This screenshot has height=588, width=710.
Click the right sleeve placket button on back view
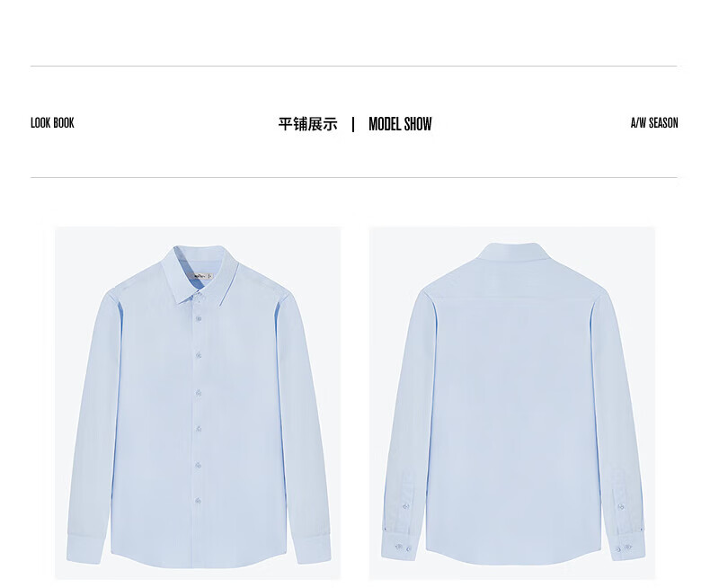tap(621, 506)
